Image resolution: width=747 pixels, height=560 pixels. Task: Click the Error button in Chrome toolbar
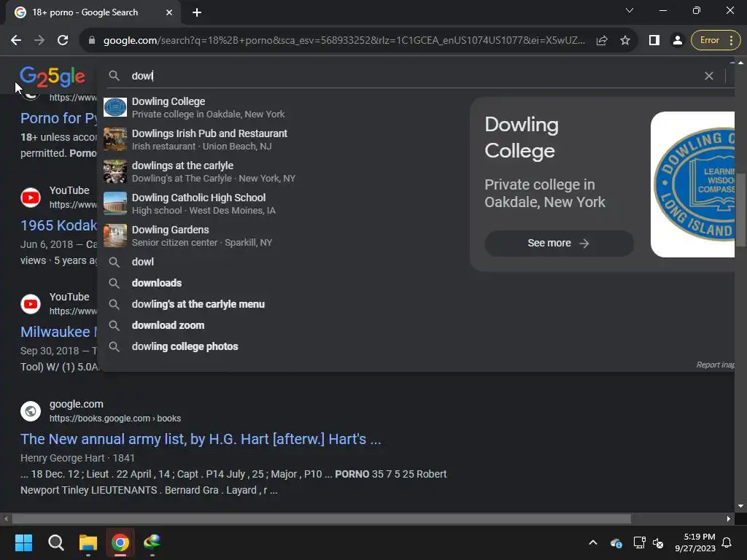[710, 41]
